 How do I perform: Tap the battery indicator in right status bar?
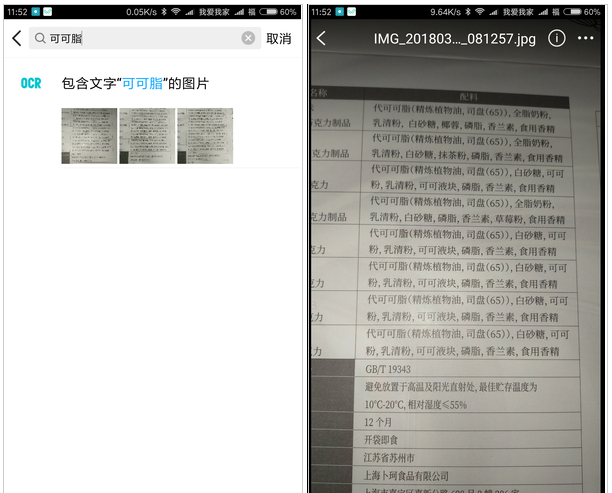coord(573,12)
